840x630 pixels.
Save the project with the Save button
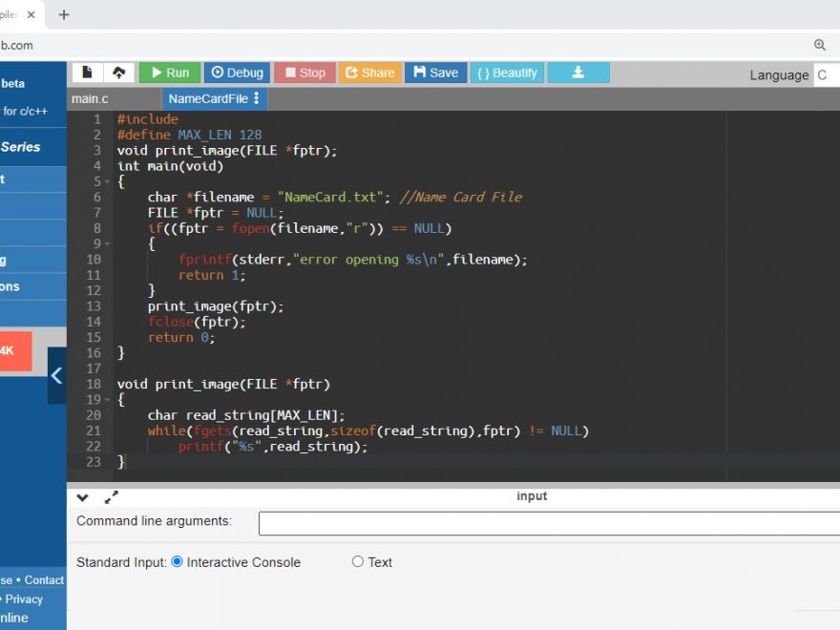click(x=435, y=73)
